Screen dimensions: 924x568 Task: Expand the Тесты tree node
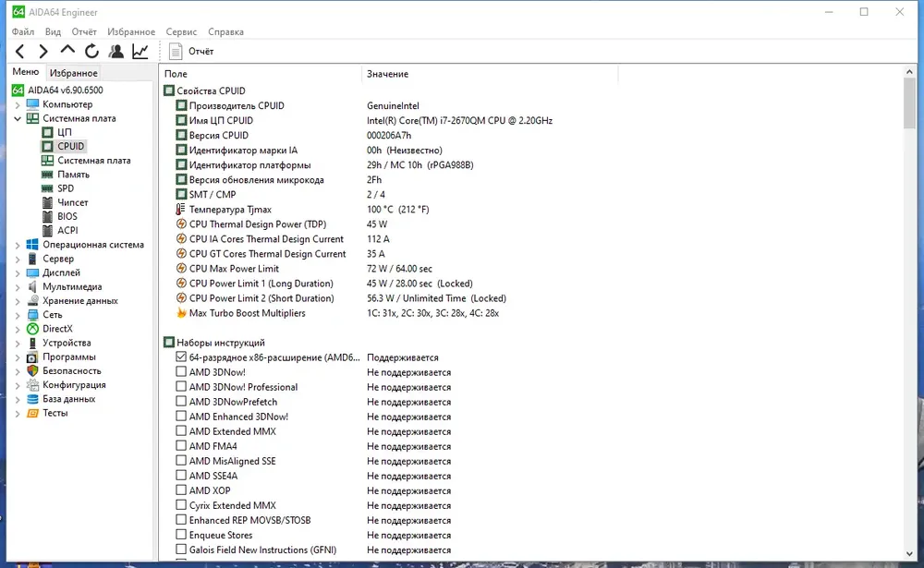click(17, 414)
